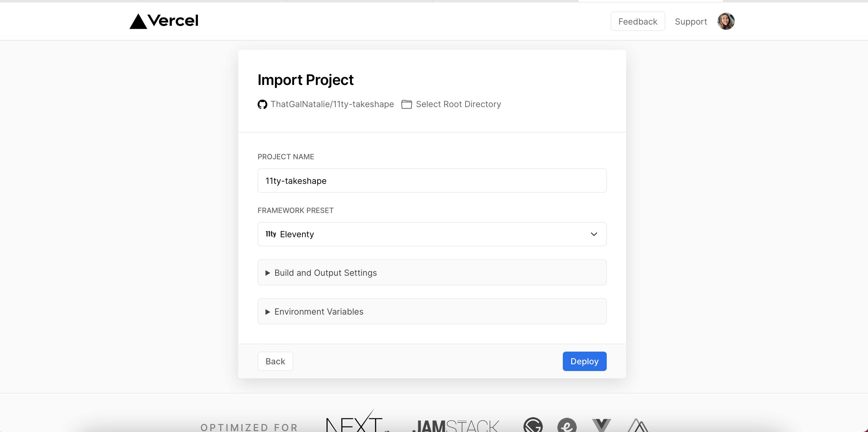Expand Build and Output Settings
This screenshot has height=432, width=868.
point(432,272)
